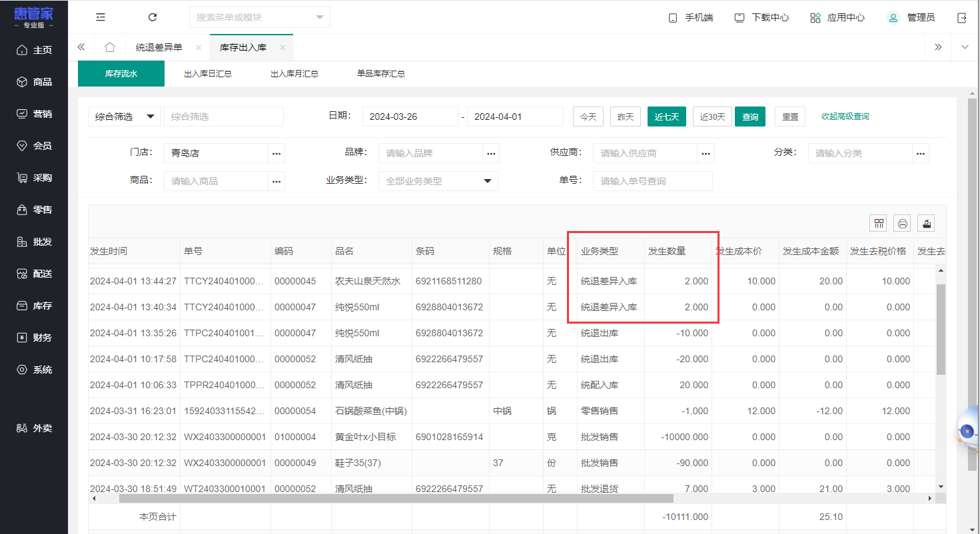Click the 查询 button
The width and height of the screenshot is (980, 534).
pos(750,117)
